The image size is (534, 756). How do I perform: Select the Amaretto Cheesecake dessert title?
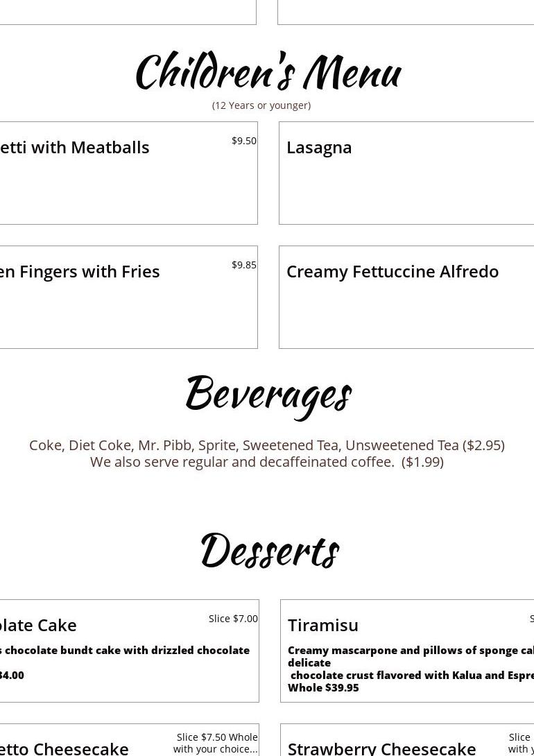tap(65, 748)
